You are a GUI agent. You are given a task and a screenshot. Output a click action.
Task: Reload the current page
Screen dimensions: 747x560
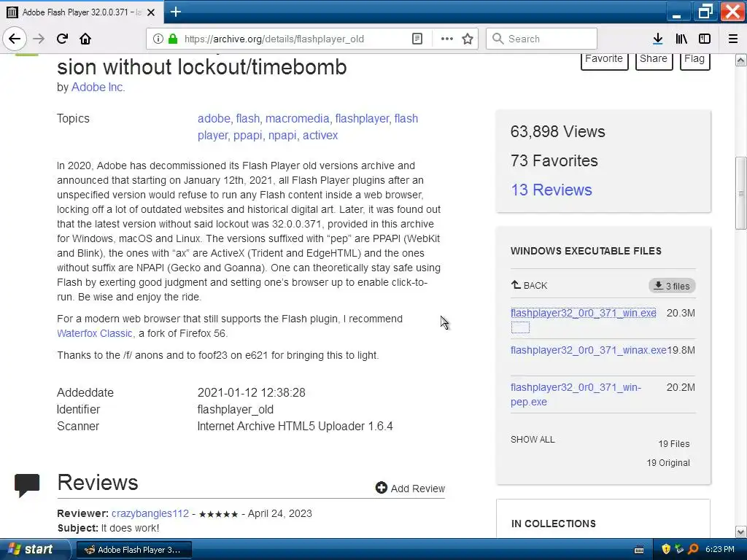[x=62, y=39]
